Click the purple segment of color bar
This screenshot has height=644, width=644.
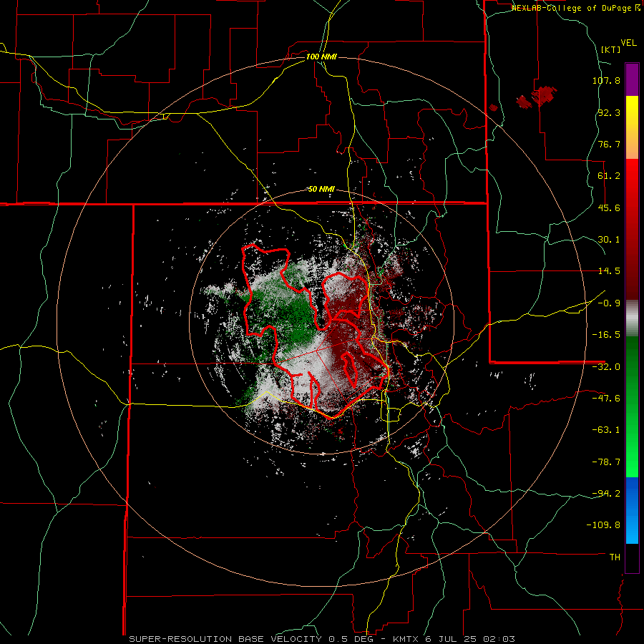632,79
